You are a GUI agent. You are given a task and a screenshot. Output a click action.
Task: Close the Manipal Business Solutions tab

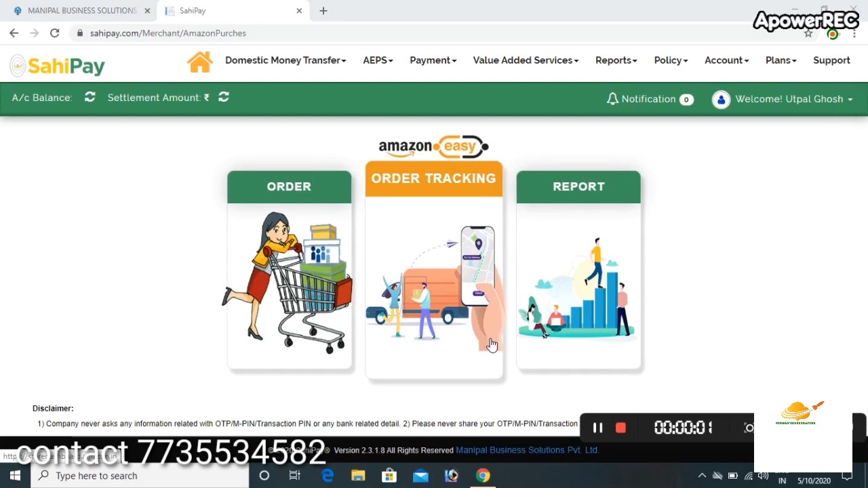click(147, 11)
